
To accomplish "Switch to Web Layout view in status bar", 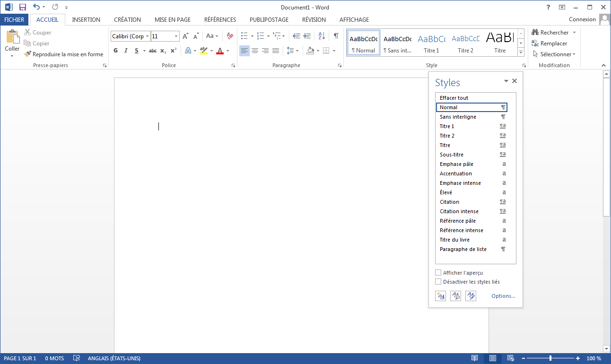I will click(510, 358).
